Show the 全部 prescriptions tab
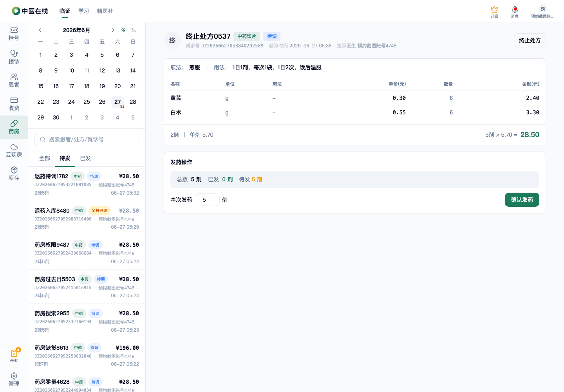 point(45,158)
